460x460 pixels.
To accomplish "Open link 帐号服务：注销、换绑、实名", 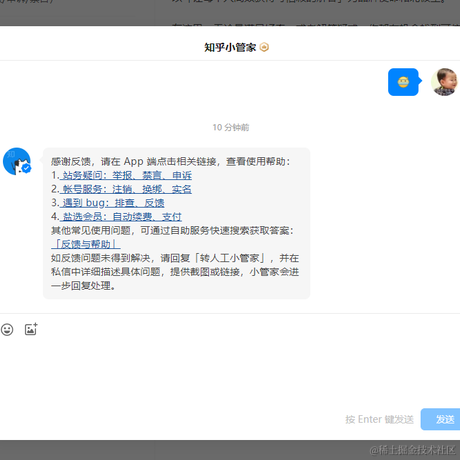I will tap(126, 189).
